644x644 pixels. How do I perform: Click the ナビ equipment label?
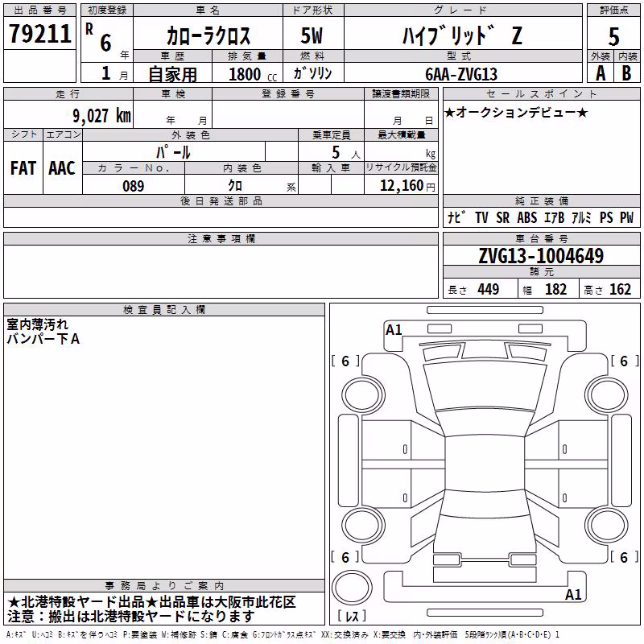click(x=457, y=217)
